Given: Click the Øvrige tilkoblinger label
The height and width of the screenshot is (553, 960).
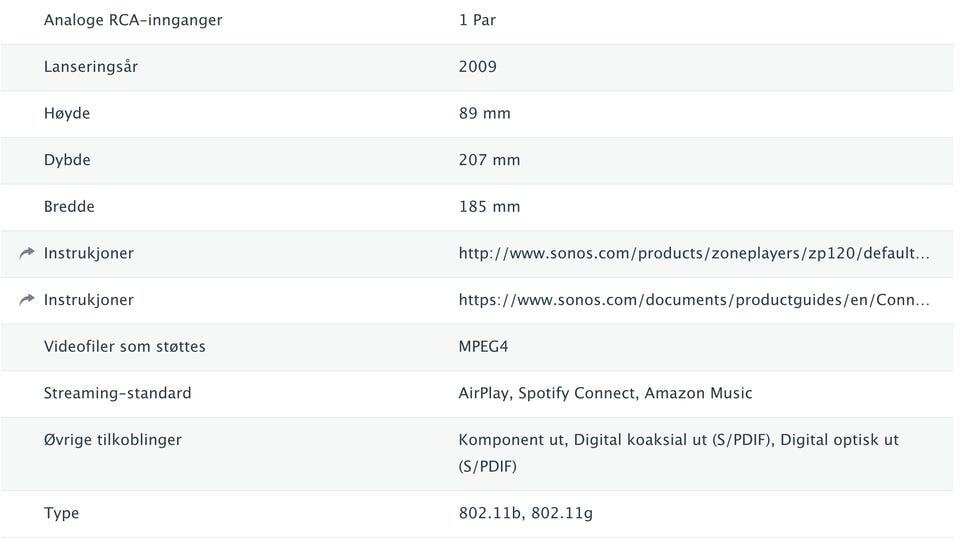Looking at the screenshot, I should 112,440.
